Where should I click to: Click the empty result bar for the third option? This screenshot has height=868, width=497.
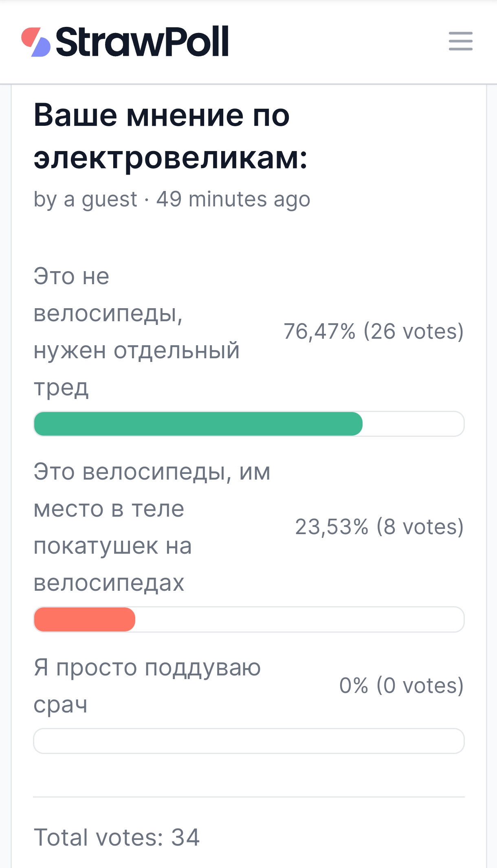pos(248,741)
